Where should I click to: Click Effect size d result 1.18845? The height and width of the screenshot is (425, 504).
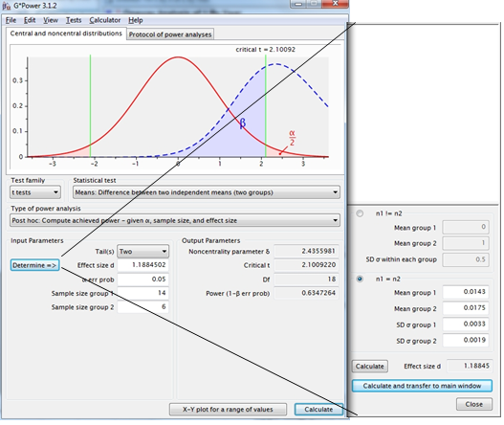click(470, 366)
